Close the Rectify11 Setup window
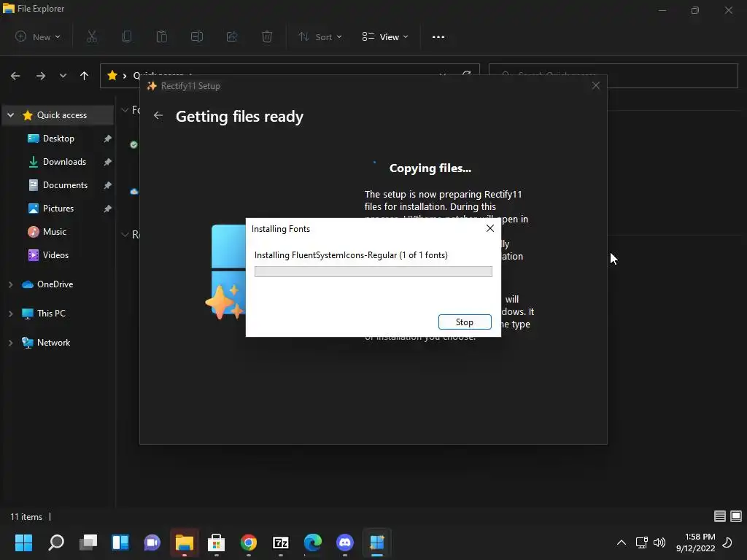The width and height of the screenshot is (747, 560). pos(595,86)
